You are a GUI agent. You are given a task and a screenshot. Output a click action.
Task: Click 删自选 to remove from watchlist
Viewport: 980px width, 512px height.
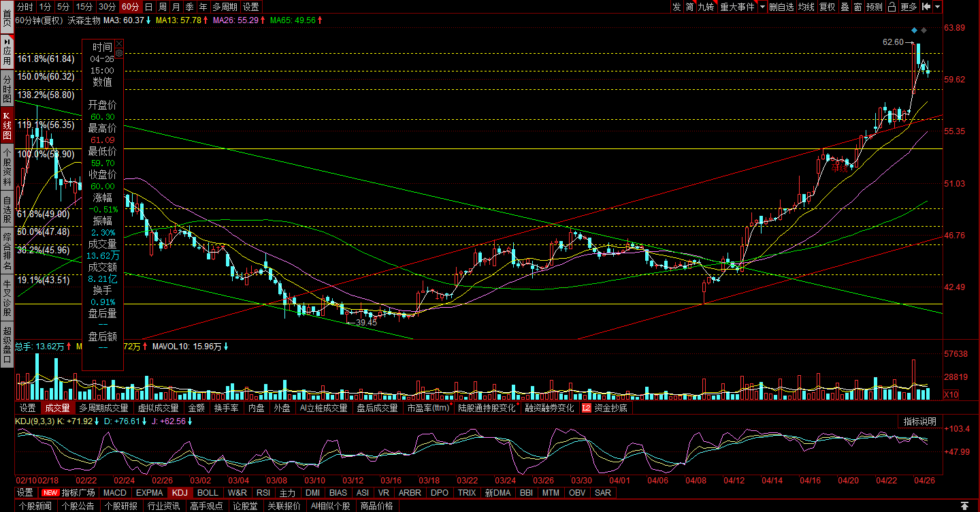point(782,7)
